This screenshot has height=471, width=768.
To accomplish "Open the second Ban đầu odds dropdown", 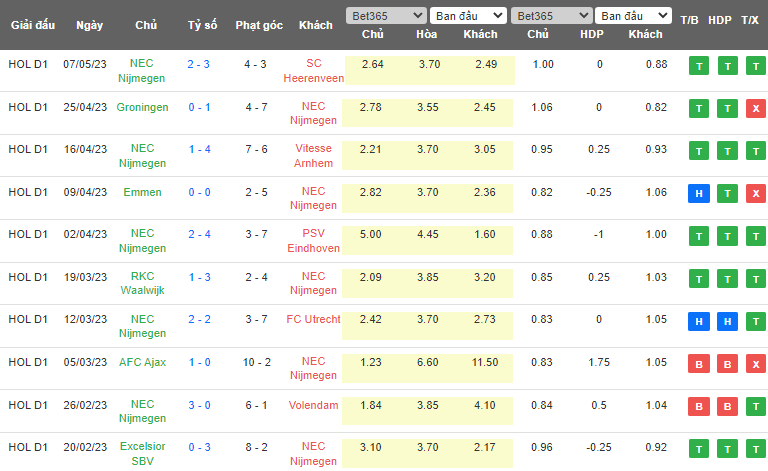I will point(633,16).
